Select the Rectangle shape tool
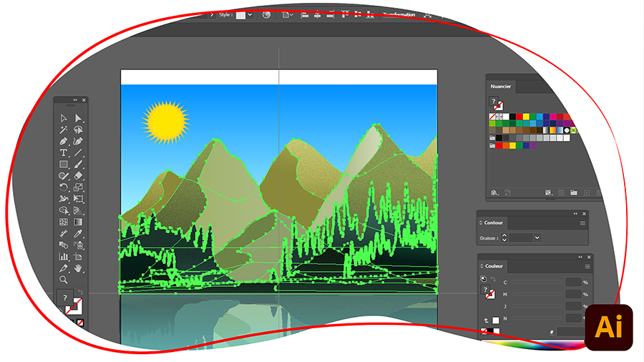The image size is (644, 362). click(64, 165)
